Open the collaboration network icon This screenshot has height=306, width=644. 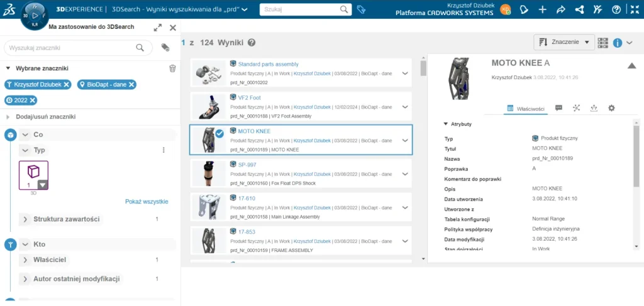579,9
